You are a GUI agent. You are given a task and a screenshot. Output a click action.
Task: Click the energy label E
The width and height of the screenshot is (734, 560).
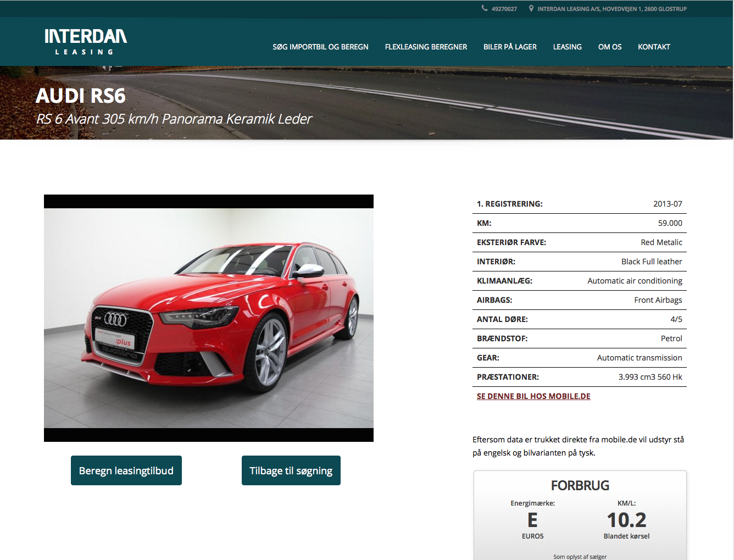pyautogui.click(x=532, y=520)
